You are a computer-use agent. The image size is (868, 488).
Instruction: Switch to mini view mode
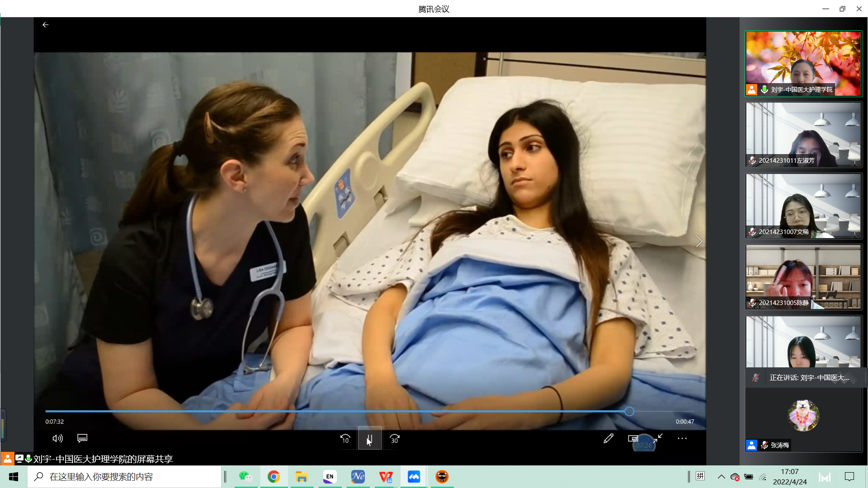633,438
